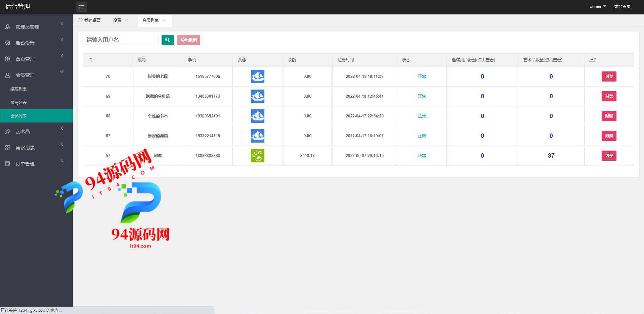Expand the 订单管理 menu chevron
The image size is (644, 314).
tap(62, 160)
